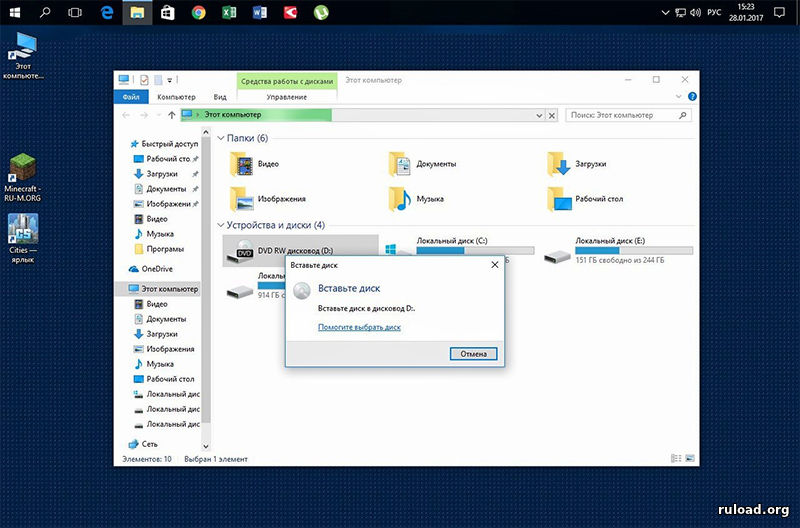
Task: Select Локальный диск (C:) drive
Action: click(x=459, y=250)
